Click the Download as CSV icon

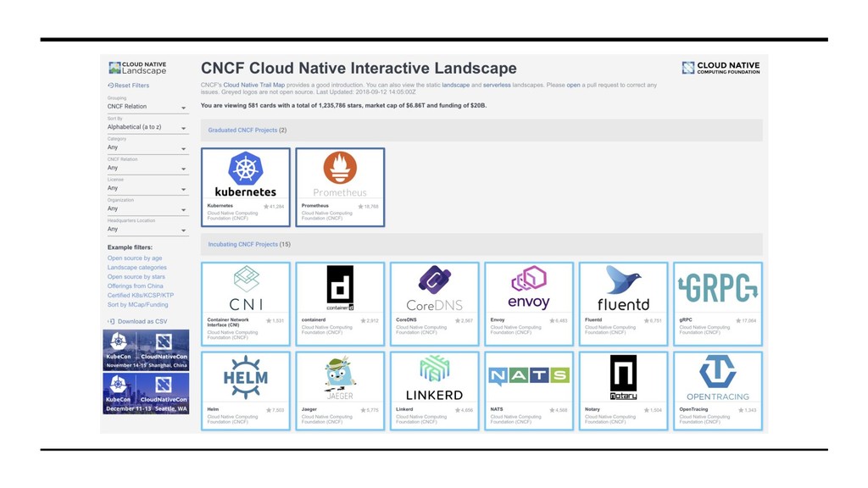pos(111,321)
